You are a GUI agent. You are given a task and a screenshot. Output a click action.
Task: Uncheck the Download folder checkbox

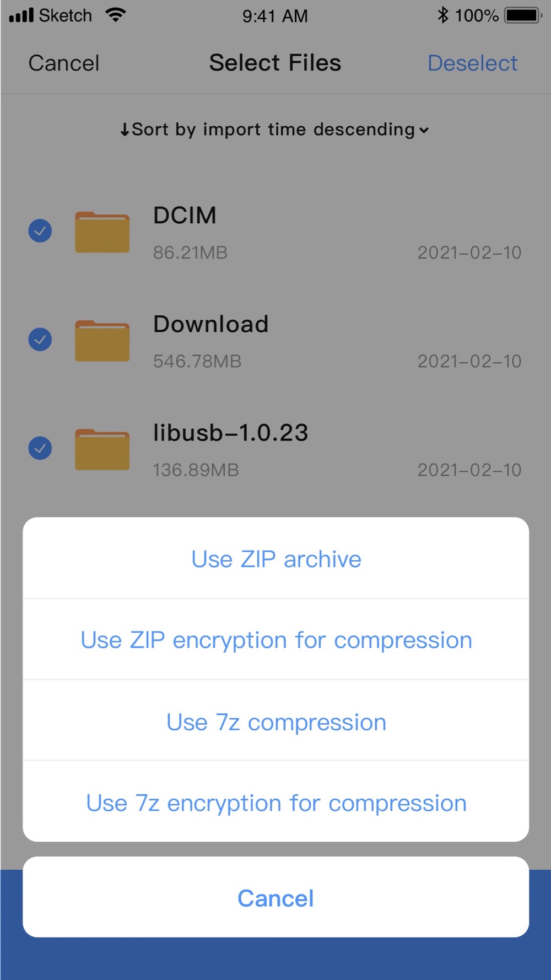[40, 339]
